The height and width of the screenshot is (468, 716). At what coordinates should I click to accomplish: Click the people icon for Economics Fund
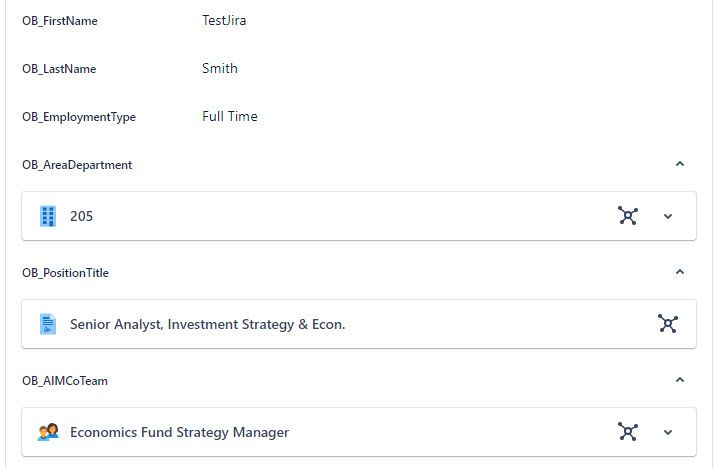48,431
